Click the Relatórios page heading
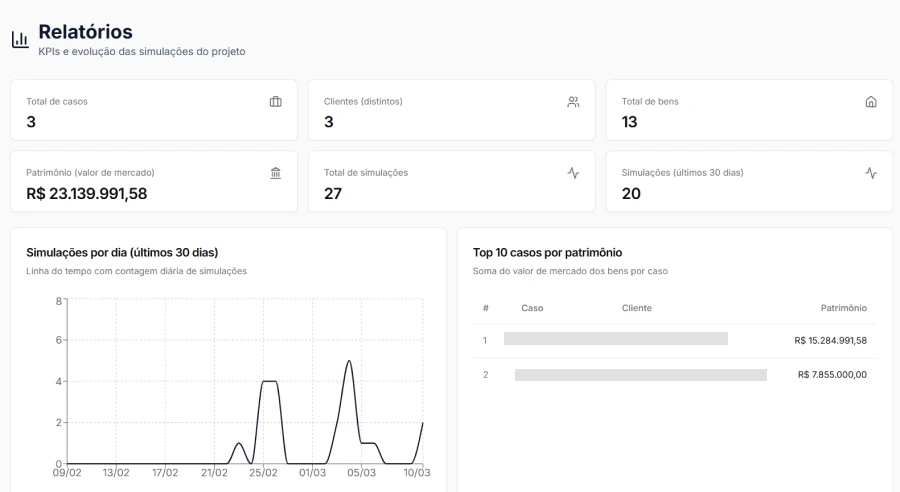900x492 pixels. pos(85,32)
